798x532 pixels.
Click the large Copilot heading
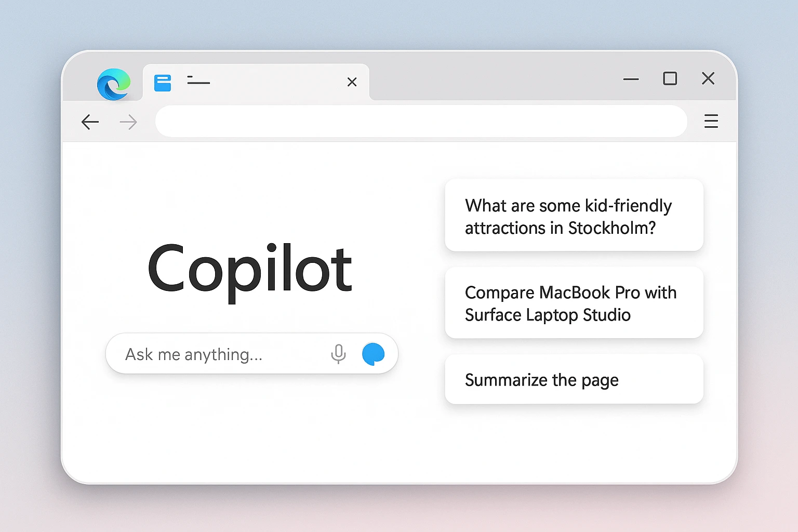tap(250, 270)
